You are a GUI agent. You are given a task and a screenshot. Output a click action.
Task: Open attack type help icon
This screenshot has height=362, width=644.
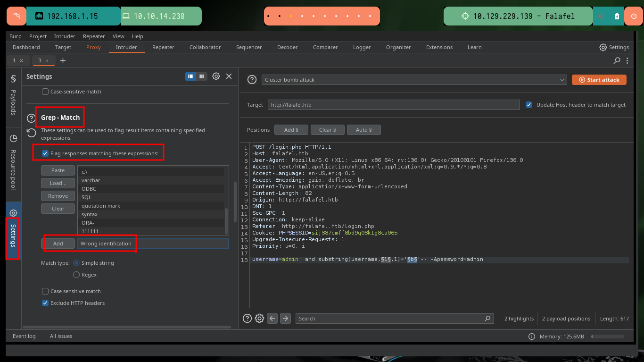252,80
